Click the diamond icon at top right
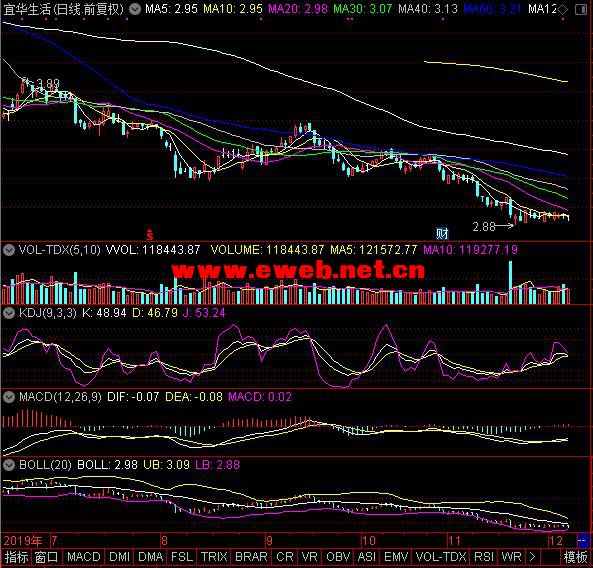Screen dimensions: 593x568 coord(563,10)
